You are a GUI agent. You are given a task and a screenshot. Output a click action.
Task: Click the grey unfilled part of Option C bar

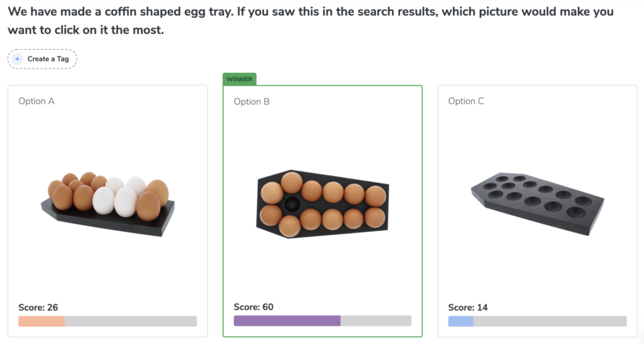pyautogui.click(x=550, y=321)
